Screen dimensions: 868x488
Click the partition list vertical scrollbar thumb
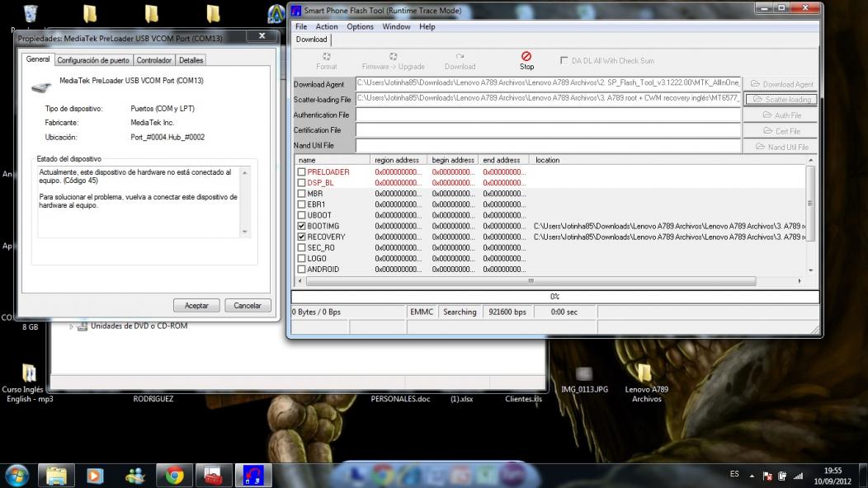coord(810,203)
